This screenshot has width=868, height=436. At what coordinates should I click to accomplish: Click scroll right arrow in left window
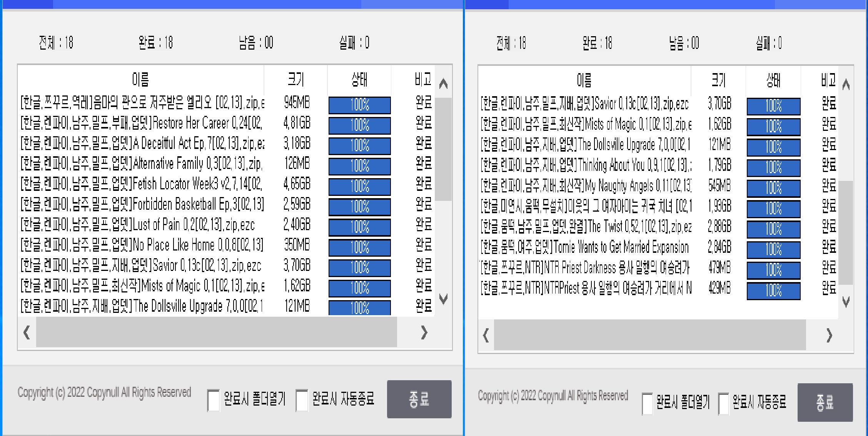point(424,332)
